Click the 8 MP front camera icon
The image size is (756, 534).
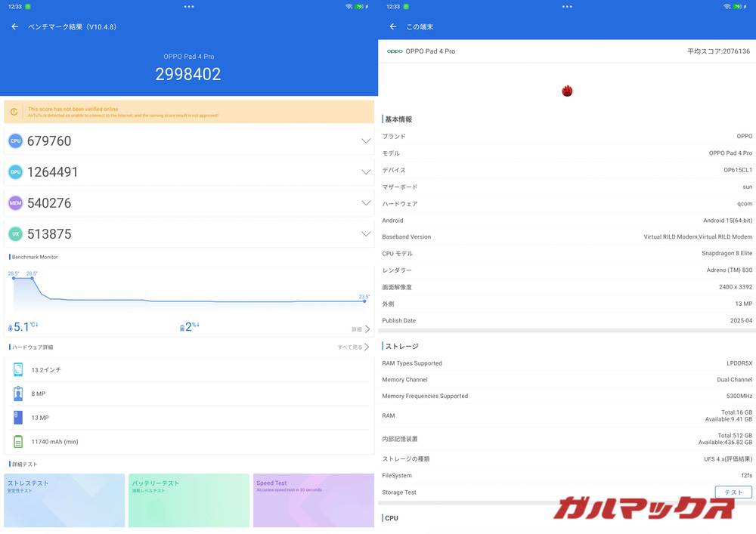click(18, 394)
